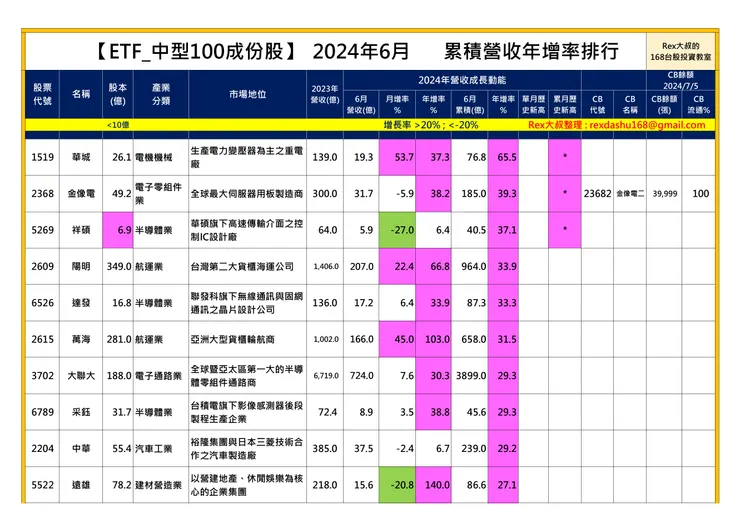
Task: Click stock code 5269
Action: tap(42, 230)
